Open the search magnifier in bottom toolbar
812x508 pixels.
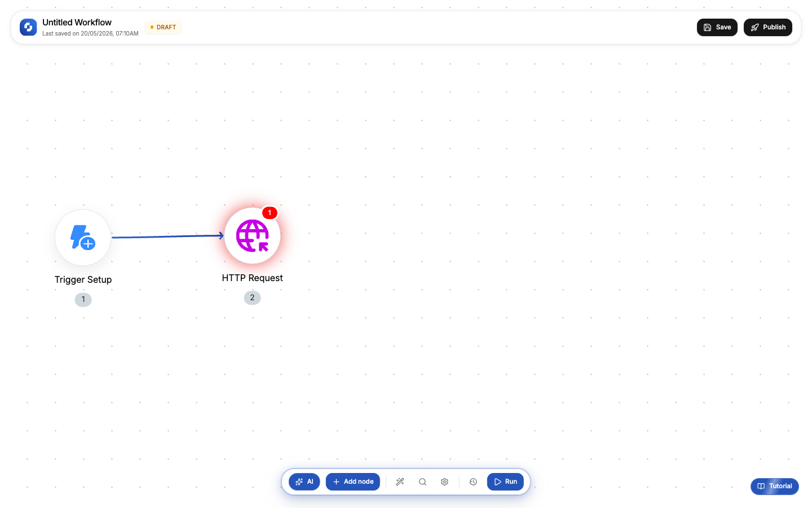tap(422, 482)
